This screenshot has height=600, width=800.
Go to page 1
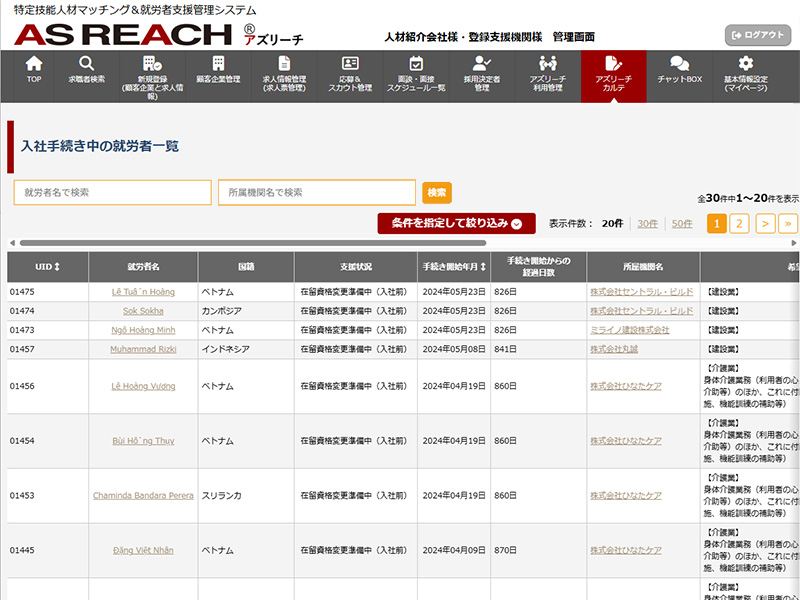(x=716, y=223)
